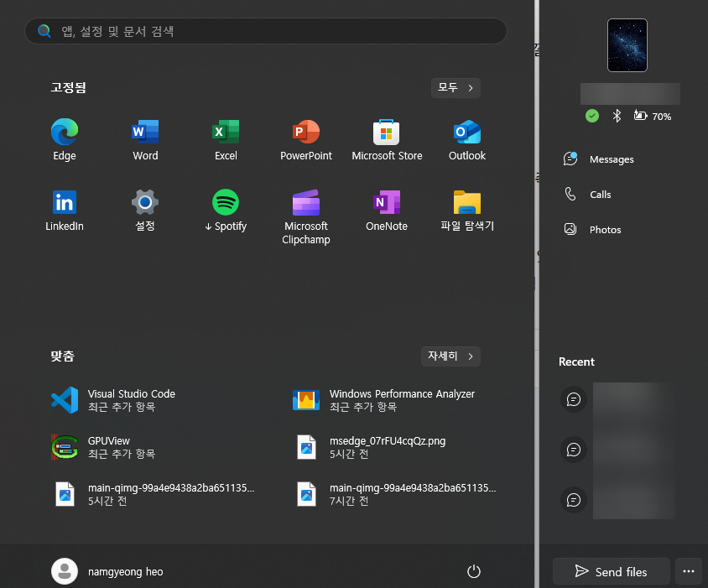Click the 고정됨 section heading
This screenshot has width=708, height=588.
[x=68, y=87]
